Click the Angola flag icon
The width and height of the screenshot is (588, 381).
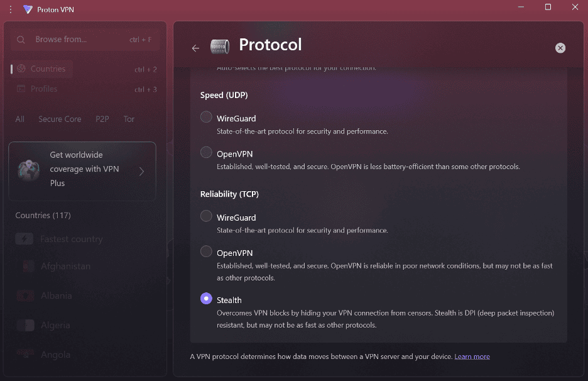pos(25,354)
